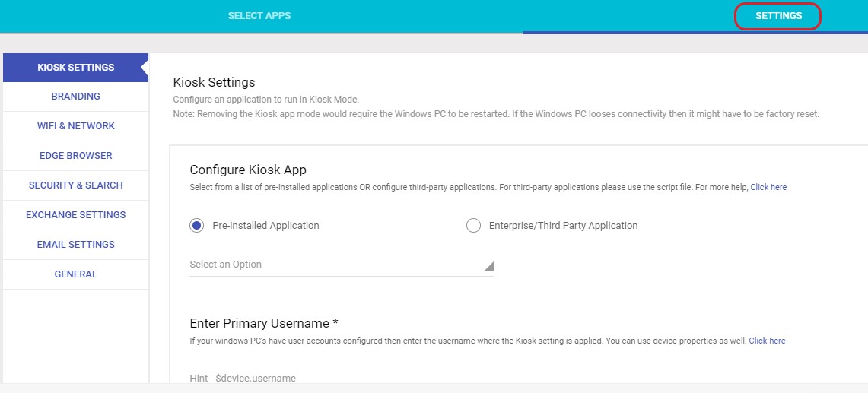
Task: Select Edge Browser in the sidebar
Action: pyautogui.click(x=76, y=156)
